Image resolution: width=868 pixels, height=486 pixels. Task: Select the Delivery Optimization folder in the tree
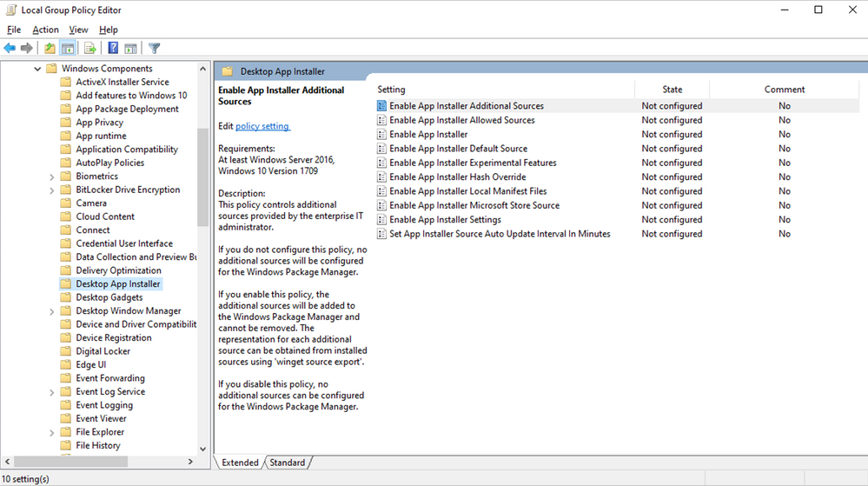118,270
